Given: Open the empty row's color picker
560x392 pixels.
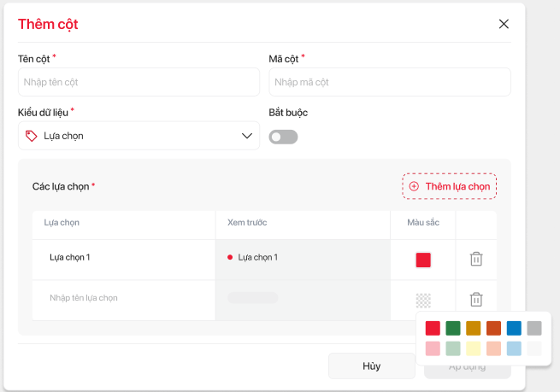Looking at the screenshot, I should (423, 300).
